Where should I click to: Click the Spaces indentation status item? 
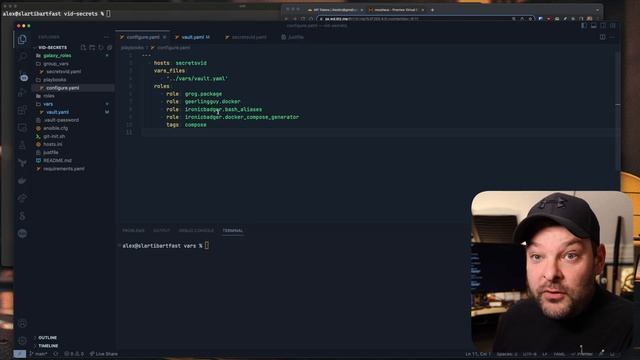pos(507,354)
